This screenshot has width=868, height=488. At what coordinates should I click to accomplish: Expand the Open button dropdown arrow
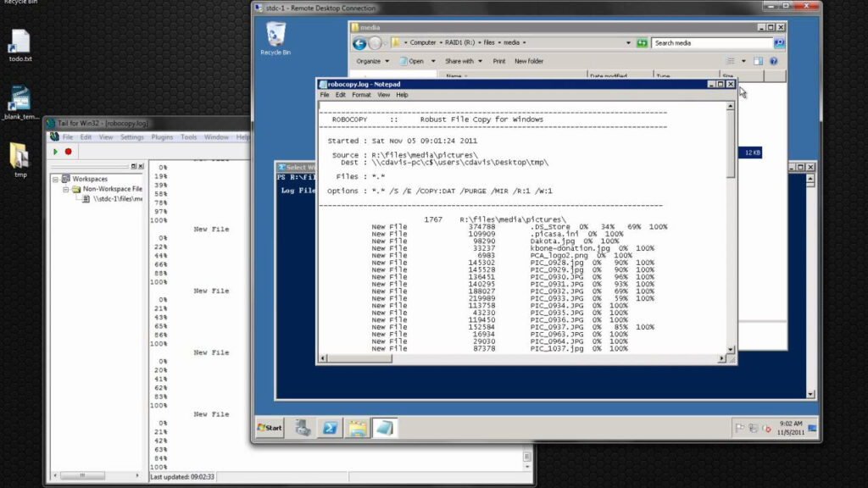click(433, 61)
